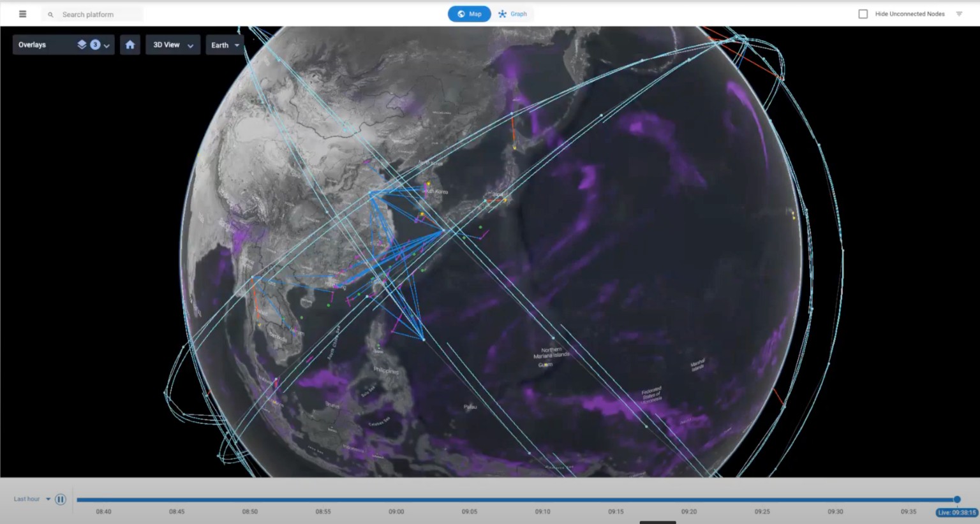Click the timeline slider handle

pyautogui.click(x=957, y=499)
